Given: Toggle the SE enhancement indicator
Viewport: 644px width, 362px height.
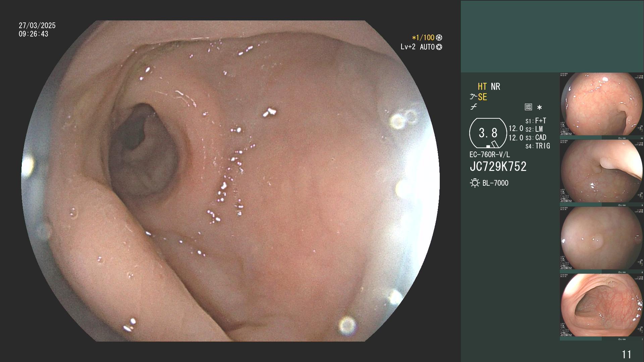Looking at the screenshot, I should tap(482, 97).
